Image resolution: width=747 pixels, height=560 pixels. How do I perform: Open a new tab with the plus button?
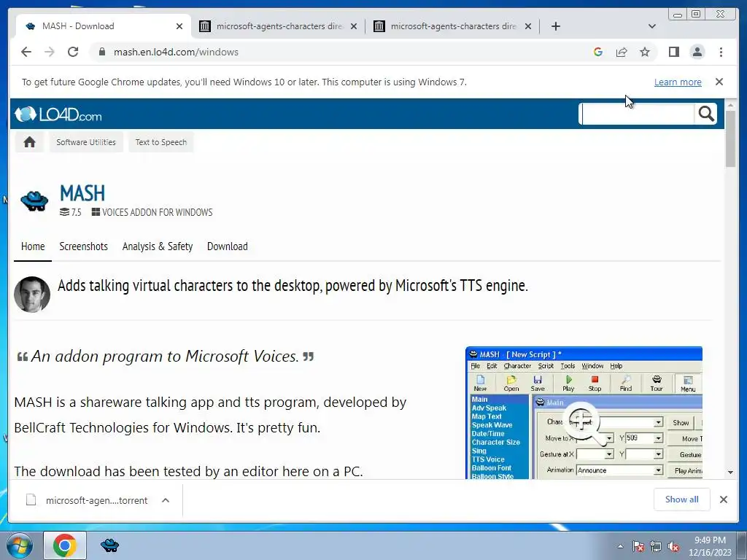(x=555, y=26)
